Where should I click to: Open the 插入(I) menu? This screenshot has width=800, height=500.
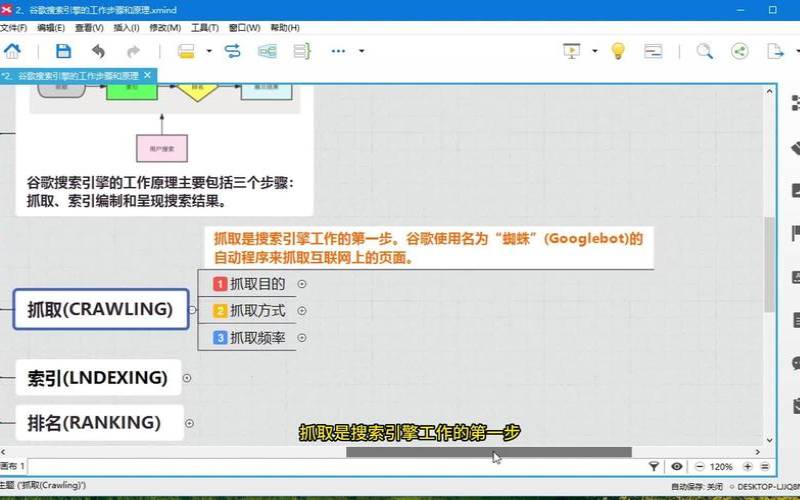tap(126, 28)
